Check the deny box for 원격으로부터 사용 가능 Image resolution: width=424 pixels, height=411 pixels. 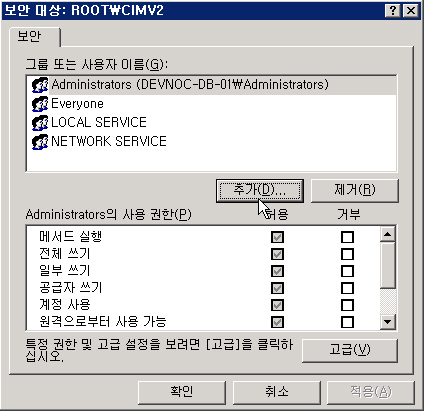(x=347, y=322)
